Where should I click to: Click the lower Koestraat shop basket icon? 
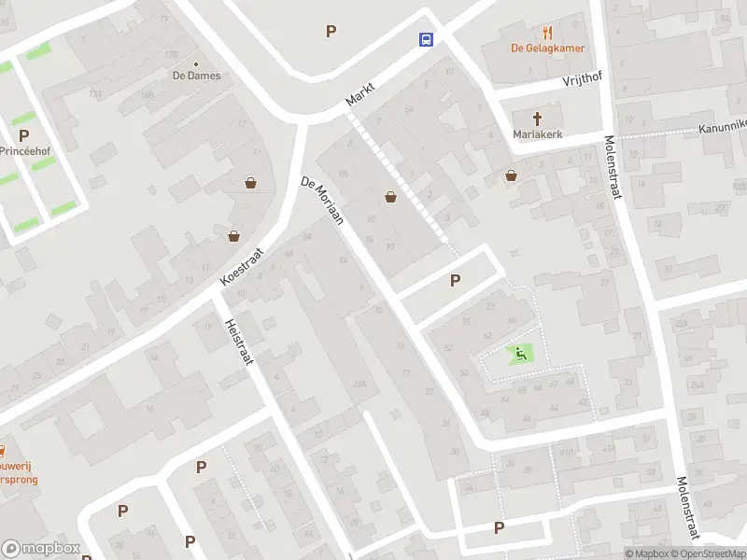(x=233, y=236)
